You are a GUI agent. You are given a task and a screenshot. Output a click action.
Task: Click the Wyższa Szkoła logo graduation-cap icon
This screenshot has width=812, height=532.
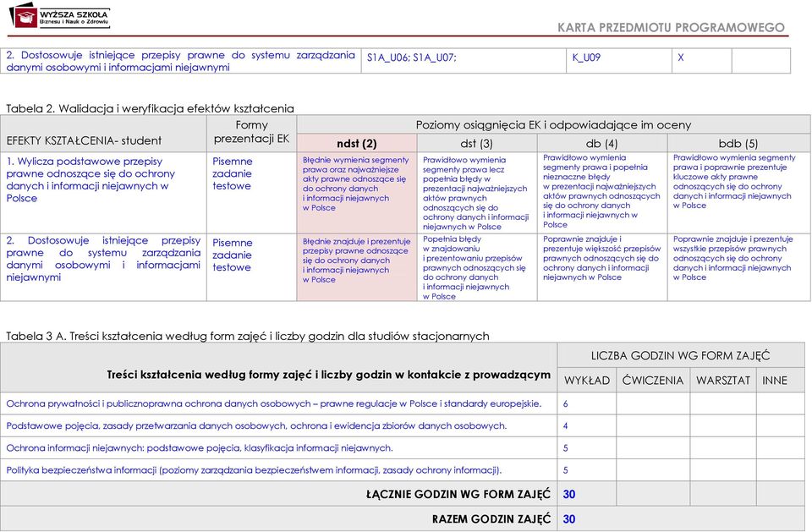click(x=25, y=16)
